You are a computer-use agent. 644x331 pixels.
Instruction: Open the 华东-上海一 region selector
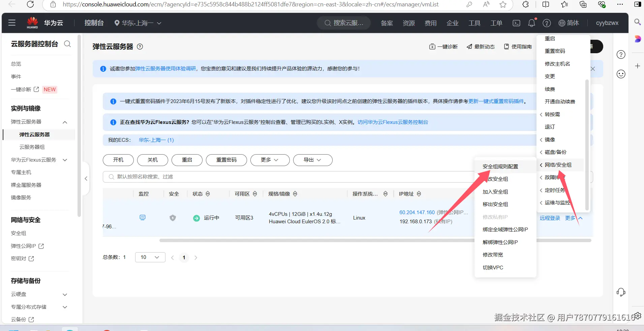137,23
